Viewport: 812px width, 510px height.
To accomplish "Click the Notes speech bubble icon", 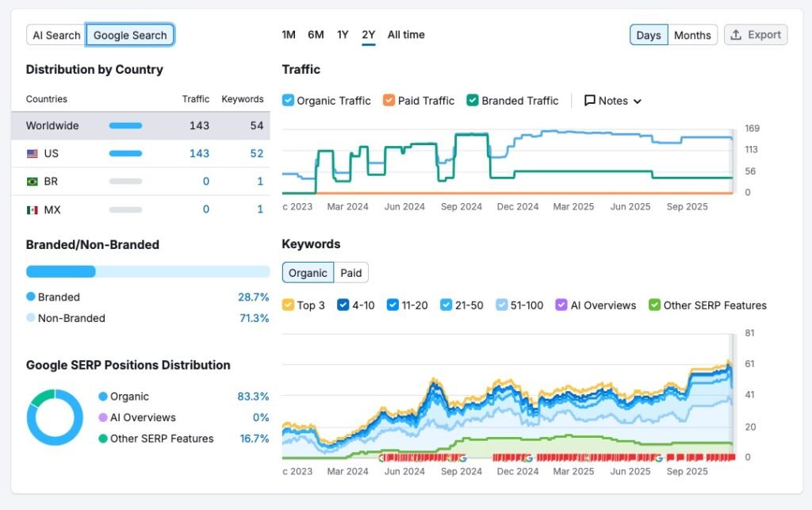I will (x=590, y=101).
